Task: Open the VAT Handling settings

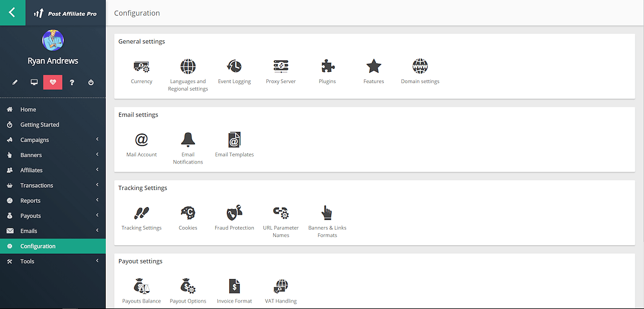Action: click(x=281, y=291)
